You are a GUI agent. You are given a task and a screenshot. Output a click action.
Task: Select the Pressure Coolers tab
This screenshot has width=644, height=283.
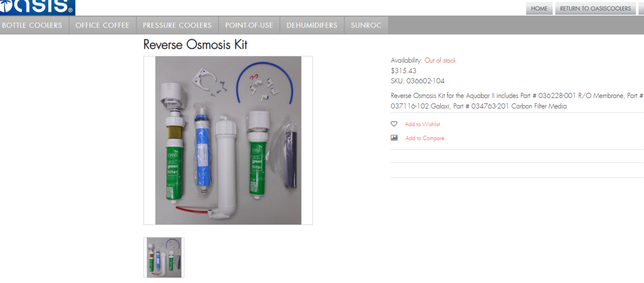click(x=177, y=25)
